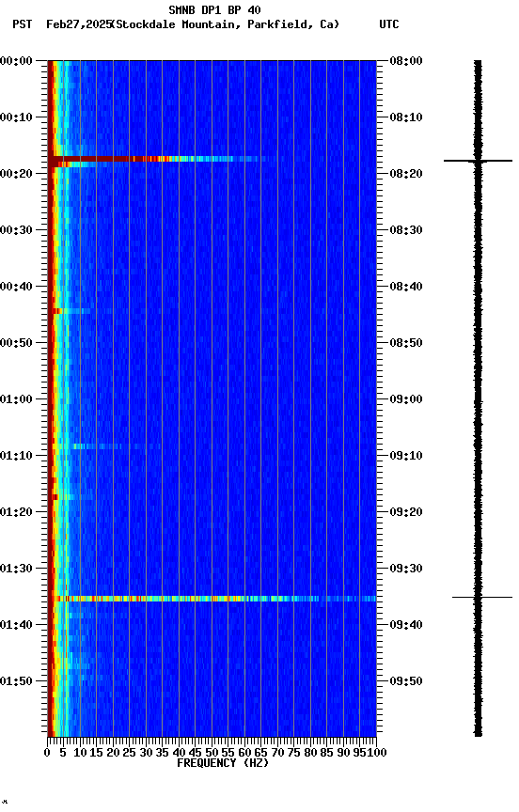Viewport: 519px width, 812px height.
Task: Click the '01:20' PST time label
Action: click(16, 513)
